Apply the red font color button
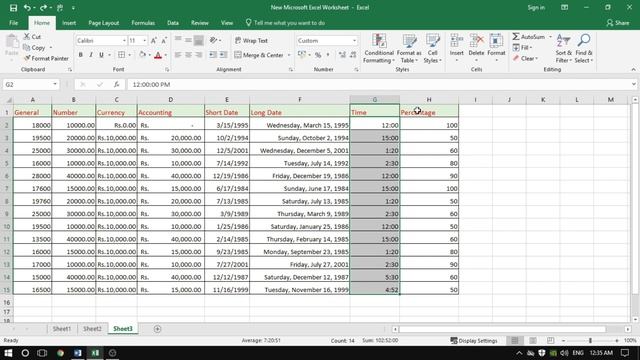This screenshot has width=640, height=360. (158, 55)
